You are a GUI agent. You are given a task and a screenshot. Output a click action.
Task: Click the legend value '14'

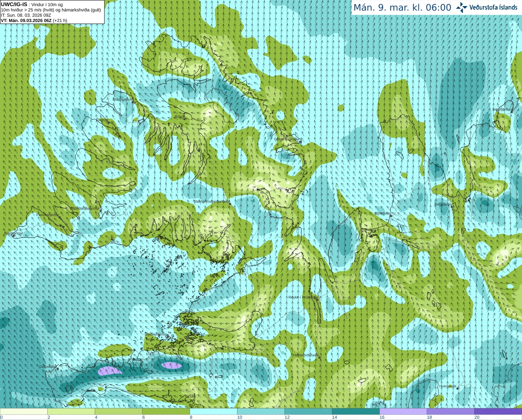(334, 417)
